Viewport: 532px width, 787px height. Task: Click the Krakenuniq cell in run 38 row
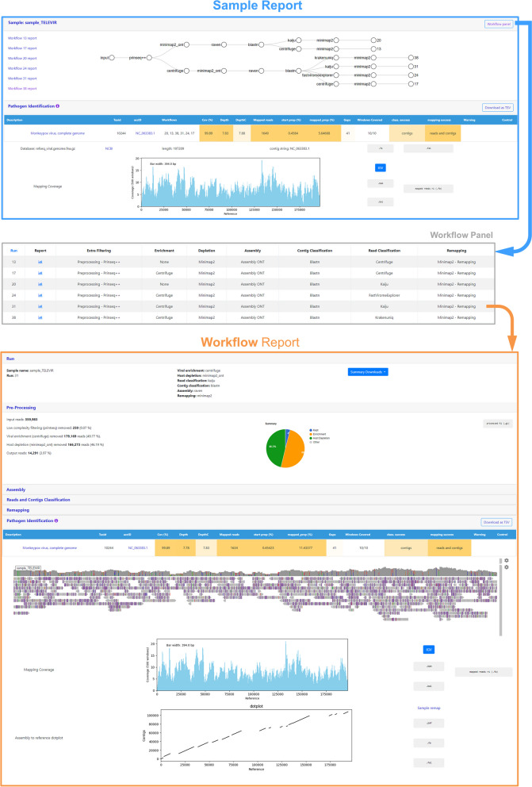[x=384, y=317]
